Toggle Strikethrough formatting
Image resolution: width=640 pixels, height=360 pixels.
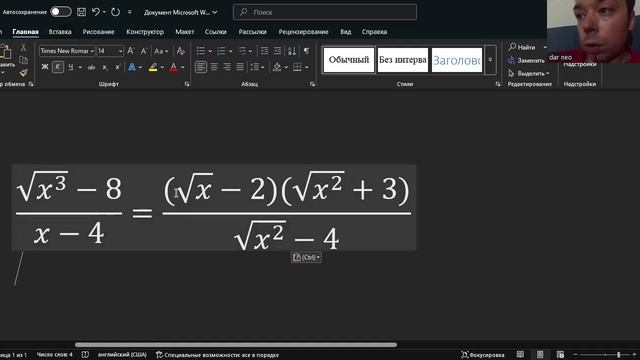pos(91,67)
